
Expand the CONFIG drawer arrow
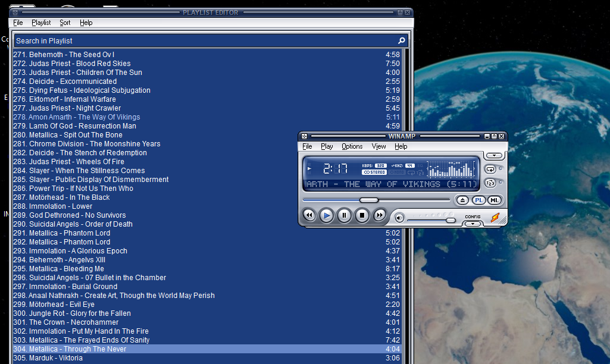coord(473,224)
